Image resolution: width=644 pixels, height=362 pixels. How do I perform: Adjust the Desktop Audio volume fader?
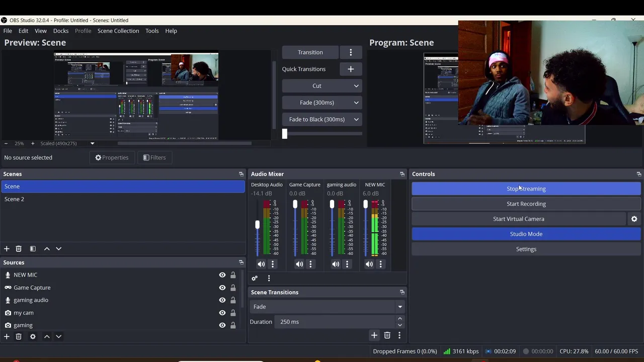pos(258,225)
